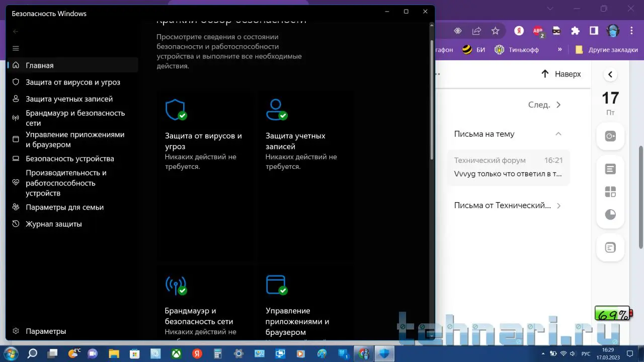Open Параметры settings at sidebar bottom
The width and height of the screenshot is (644, 362).
click(45, 331)
